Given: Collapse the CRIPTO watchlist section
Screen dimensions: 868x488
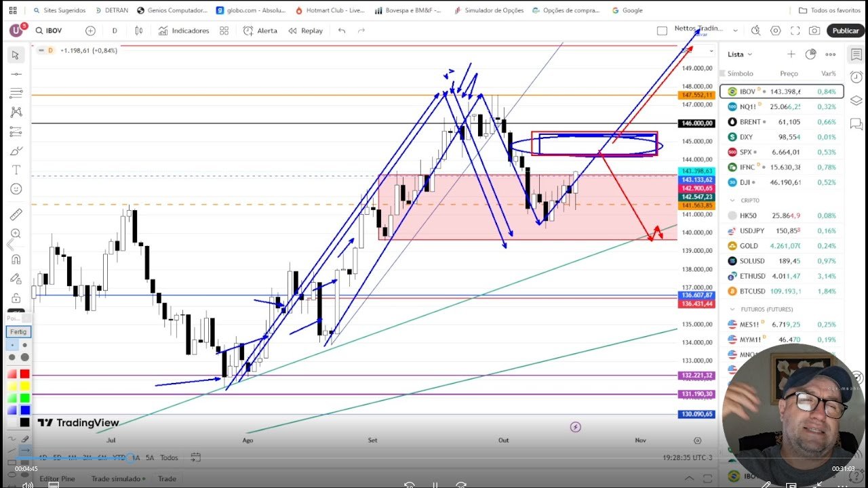Looking at the screenshot, I should pyautogui.click(x=732, y=201).
